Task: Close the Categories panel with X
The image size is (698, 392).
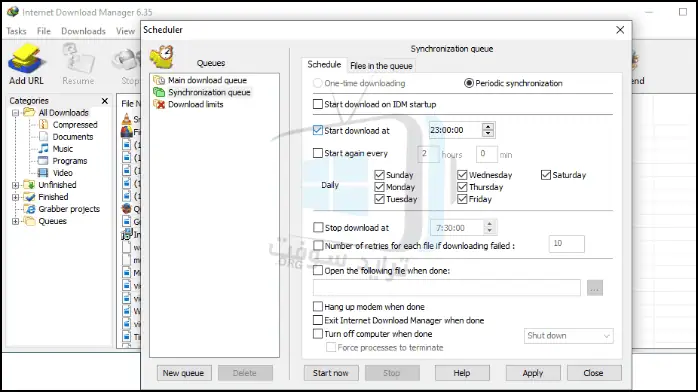Action: (x=105, y=101)
